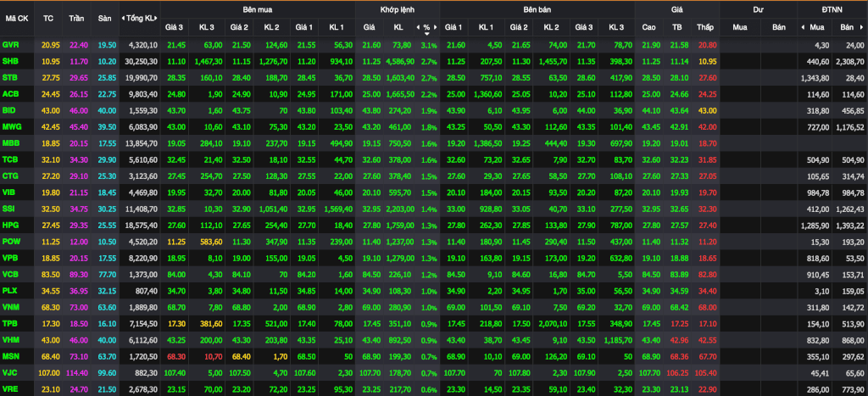Open the PLX stock symbol

10,290
